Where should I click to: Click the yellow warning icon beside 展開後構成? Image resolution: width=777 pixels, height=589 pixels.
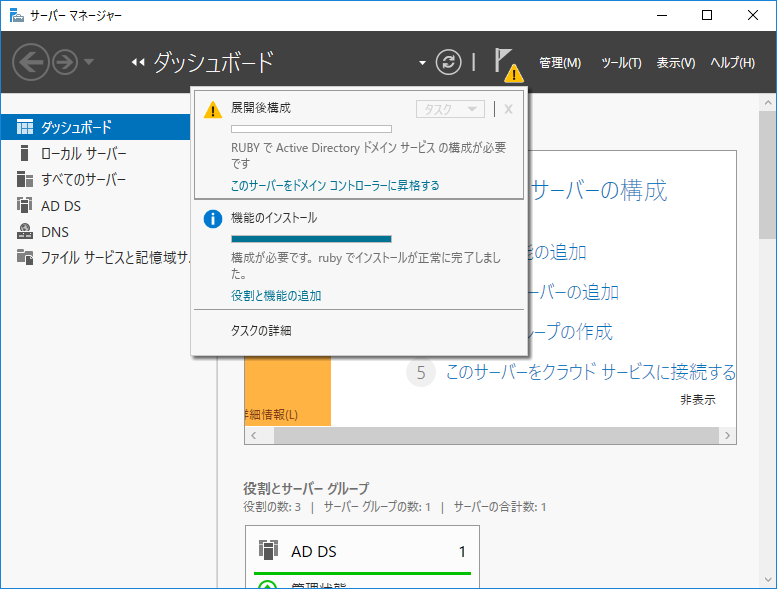[x=213, y=109]
